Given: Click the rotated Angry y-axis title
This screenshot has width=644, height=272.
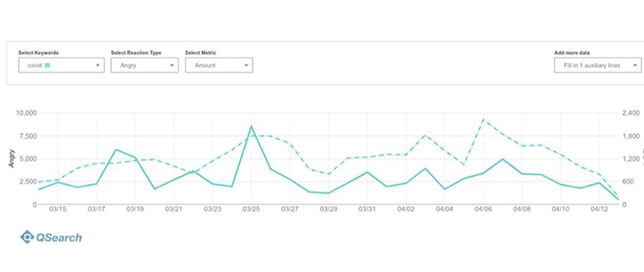Looking at the screenshot, I should [x=12, y=158].
